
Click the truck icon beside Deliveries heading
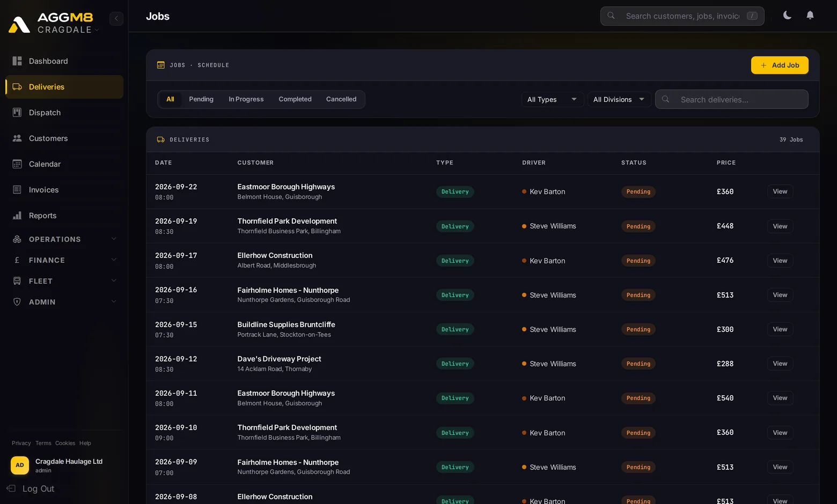point(160,139)
